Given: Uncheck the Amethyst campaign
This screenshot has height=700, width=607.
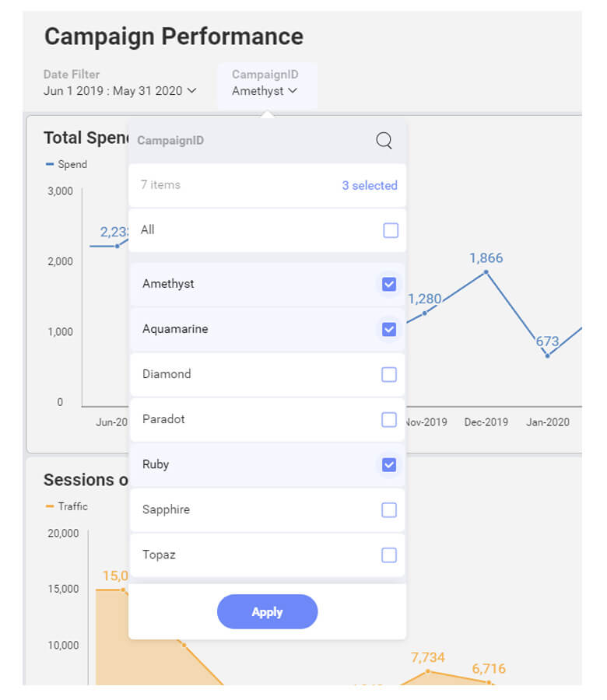Looking at the screenshot, I should click(x=389, y=284).
